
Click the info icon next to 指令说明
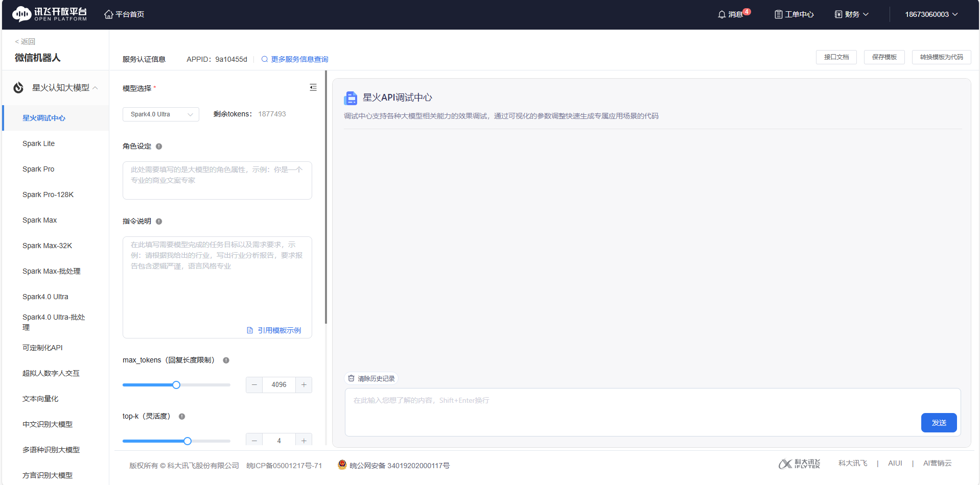click(x=159, y=222)
